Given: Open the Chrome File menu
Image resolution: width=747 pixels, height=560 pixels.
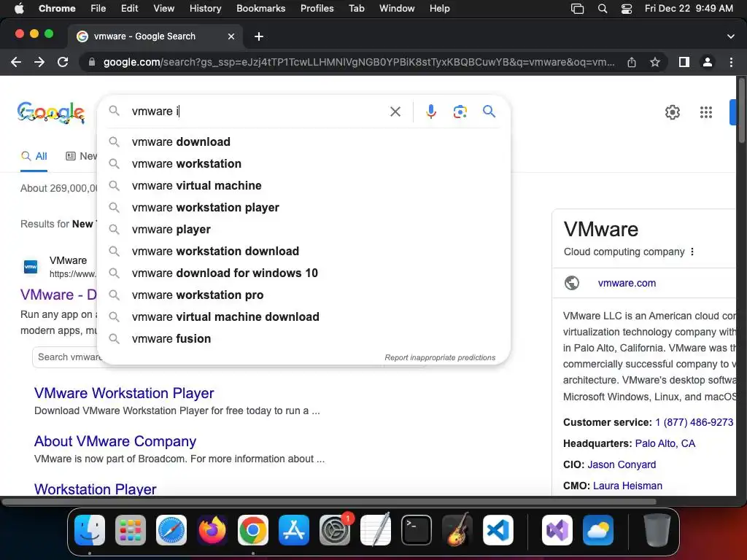Looking at the screenshot, I should (x=98, y=9).
